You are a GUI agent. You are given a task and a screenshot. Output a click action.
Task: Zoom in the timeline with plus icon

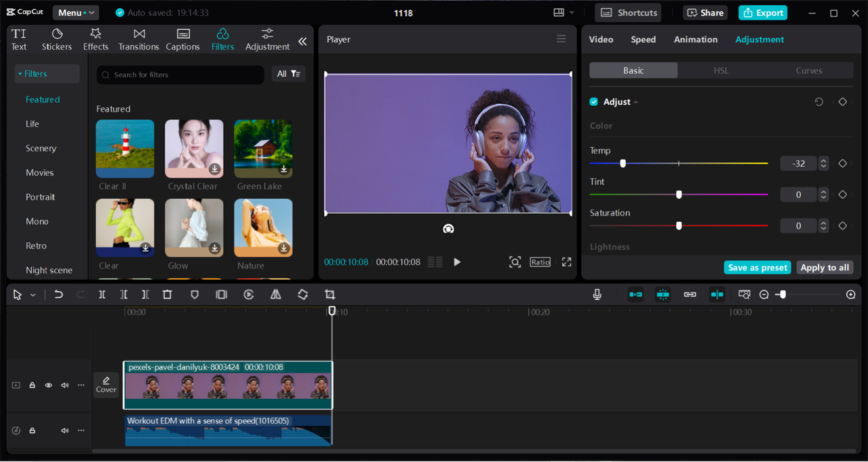[851, 294]
